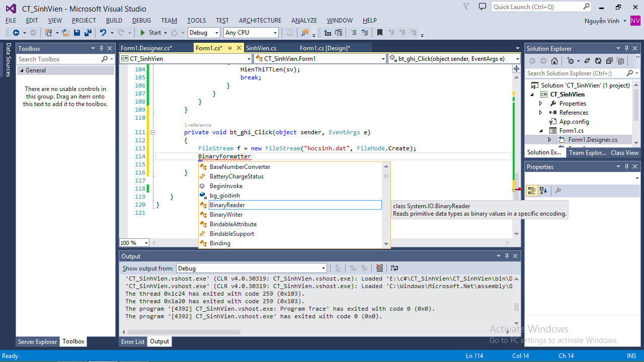Click the Collapse All icon in Solution Explorer

(x=609, y=61)
